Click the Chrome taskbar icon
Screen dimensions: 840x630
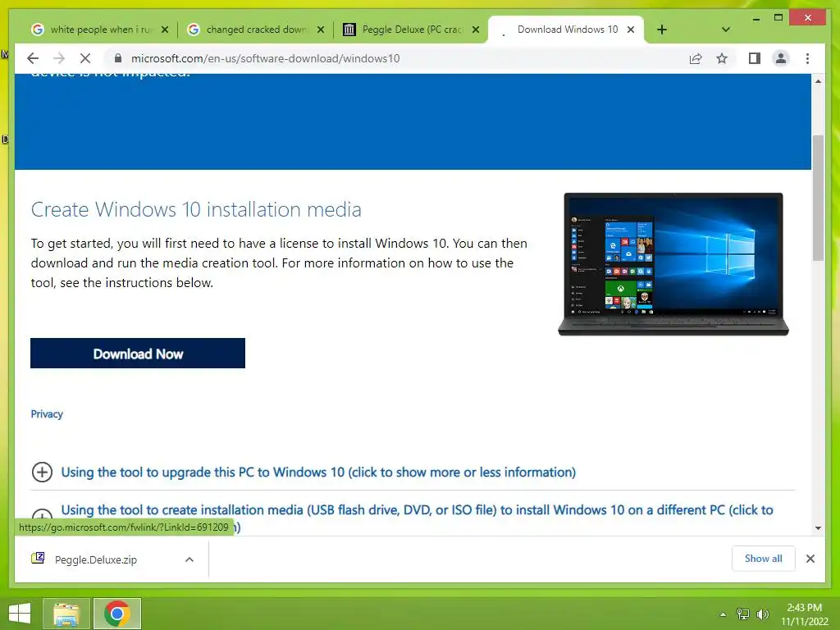pyautogui.click(x=116, y=614)
